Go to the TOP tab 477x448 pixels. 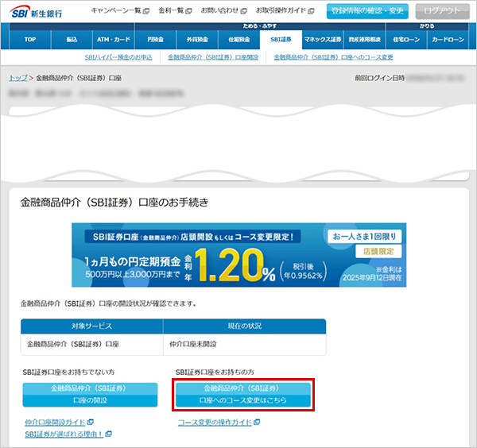coord(30,40)
